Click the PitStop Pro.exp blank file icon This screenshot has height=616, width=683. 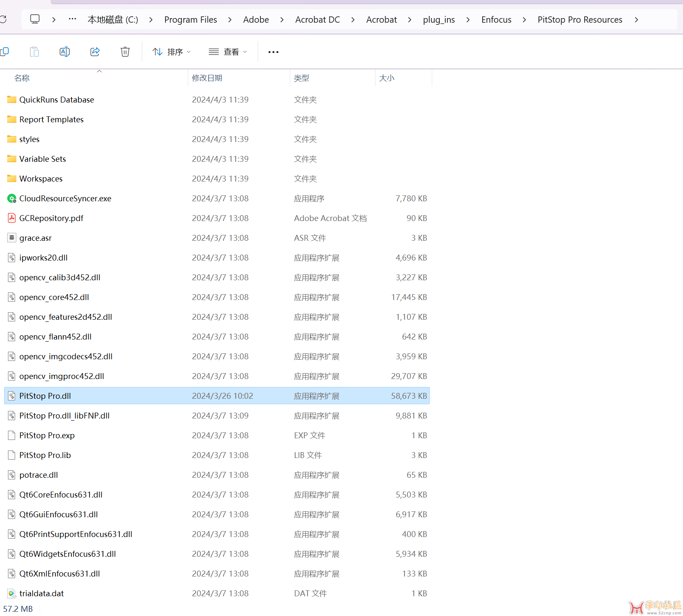pos(12,435)
